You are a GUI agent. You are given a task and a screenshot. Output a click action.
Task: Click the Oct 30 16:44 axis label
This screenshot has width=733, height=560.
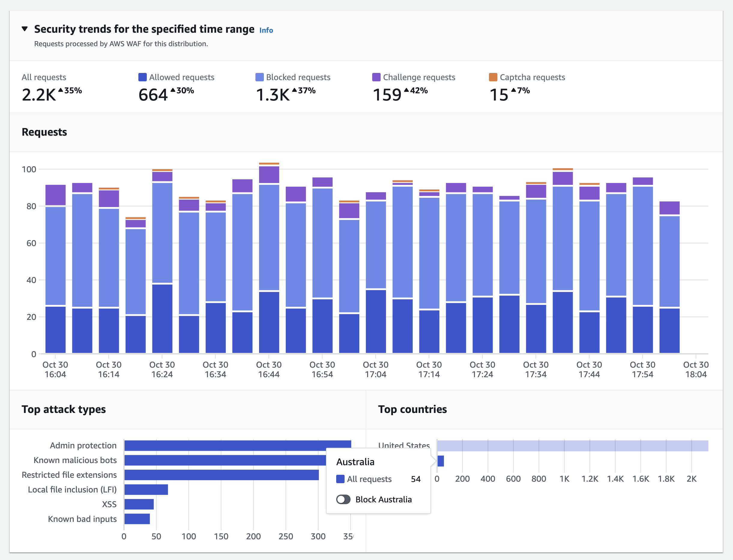[269, 369]
